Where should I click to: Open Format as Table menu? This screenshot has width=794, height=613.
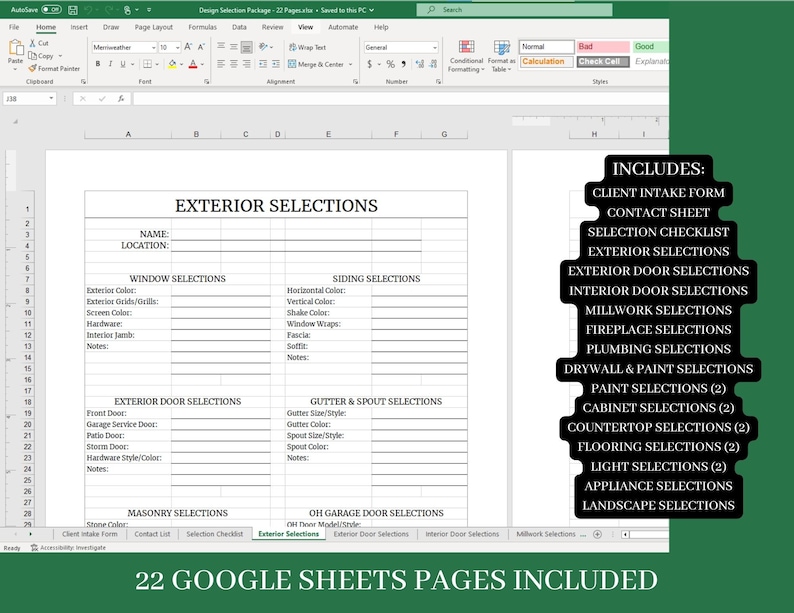pyautogui.click(x=502, y=56)
